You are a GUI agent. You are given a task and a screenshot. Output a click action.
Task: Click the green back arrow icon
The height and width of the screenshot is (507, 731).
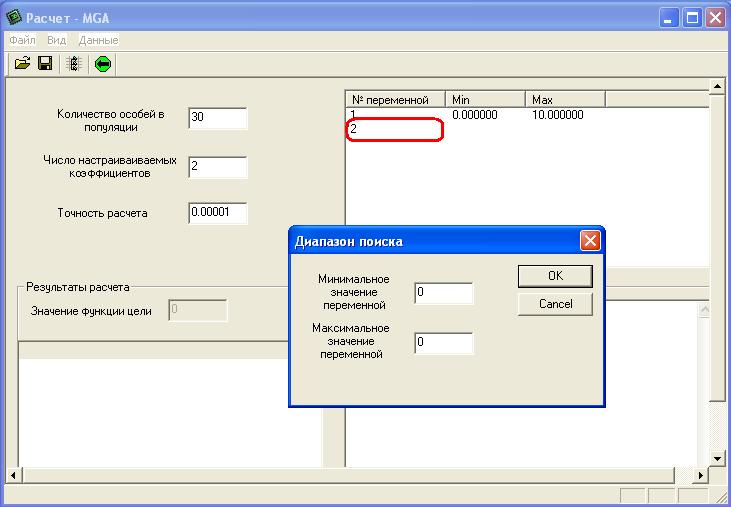pos(102,64)
